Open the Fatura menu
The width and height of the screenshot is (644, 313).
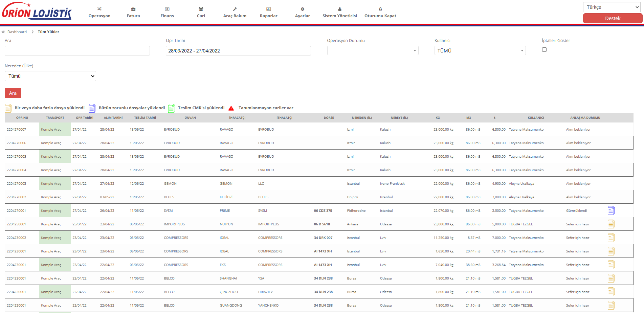[133, 16]
